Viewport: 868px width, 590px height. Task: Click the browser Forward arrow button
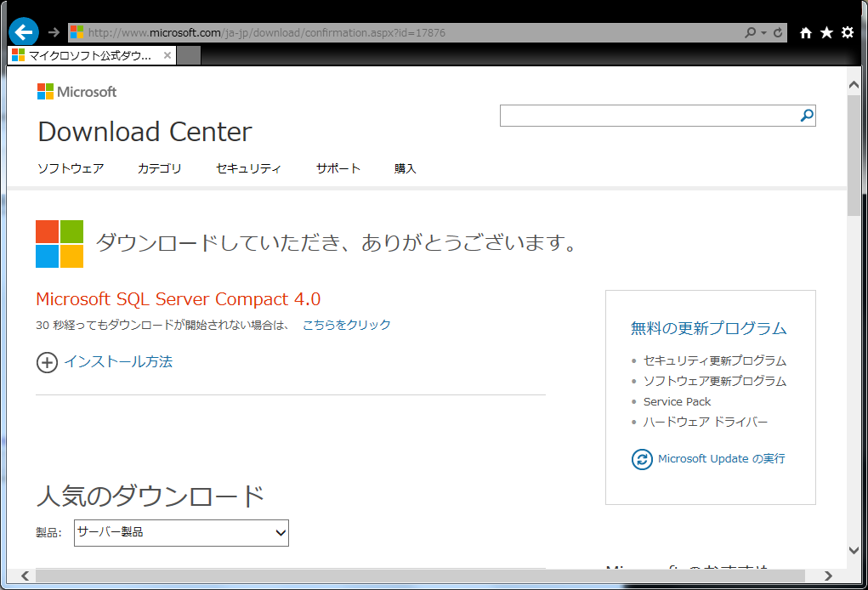click(54, 32)
